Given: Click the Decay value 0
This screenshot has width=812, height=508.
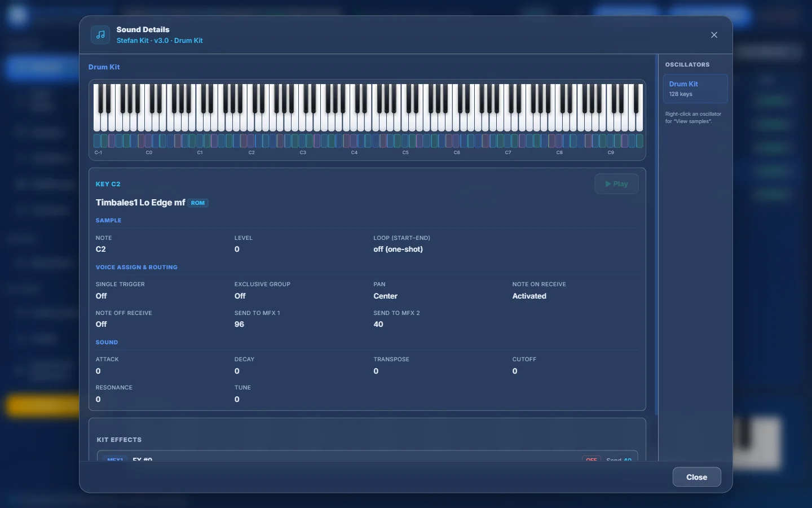Looking at the screenshot, I should (237, 371).
